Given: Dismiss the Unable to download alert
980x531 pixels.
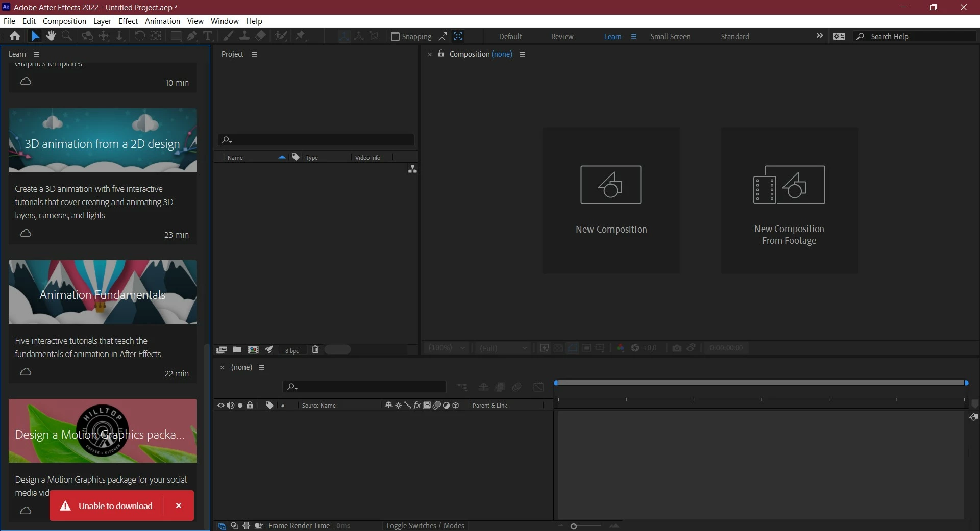Looking at the screenshot, I should pos(179,505).
